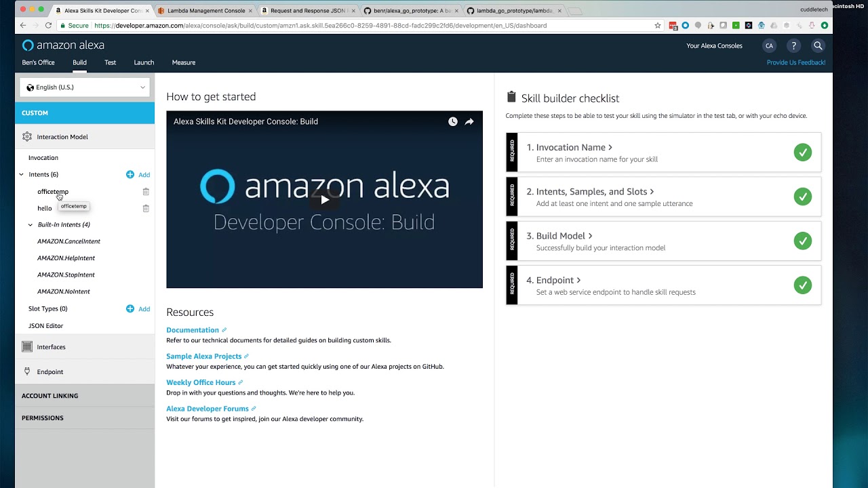868x488 pixels.
Task: Bookmark page with the star icon
Action: click(657, 25)
